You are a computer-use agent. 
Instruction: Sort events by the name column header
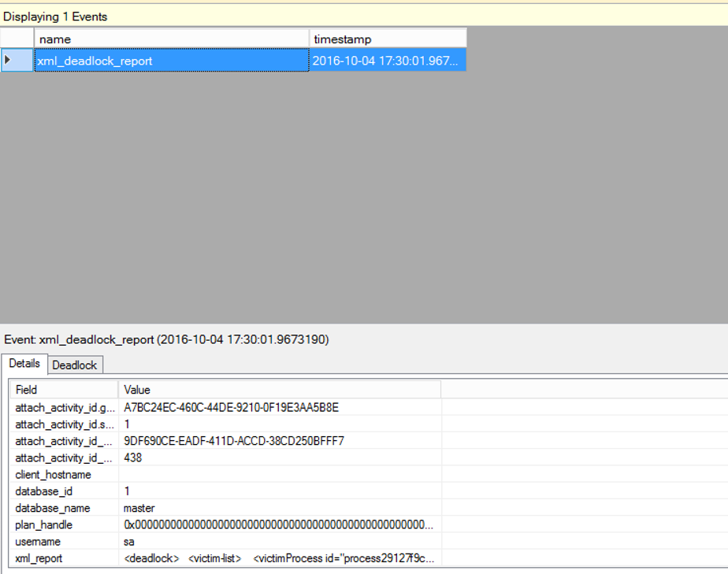(171, 39)
